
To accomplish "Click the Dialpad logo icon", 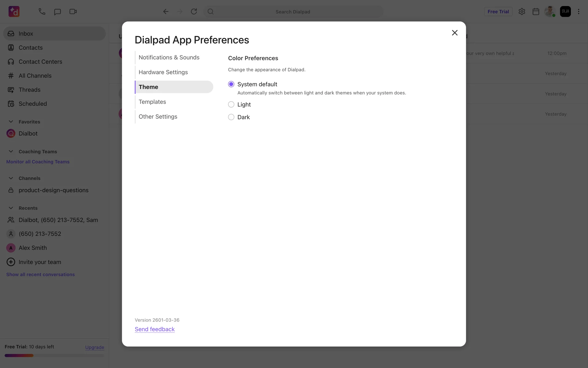I will (x=14, y=12).
